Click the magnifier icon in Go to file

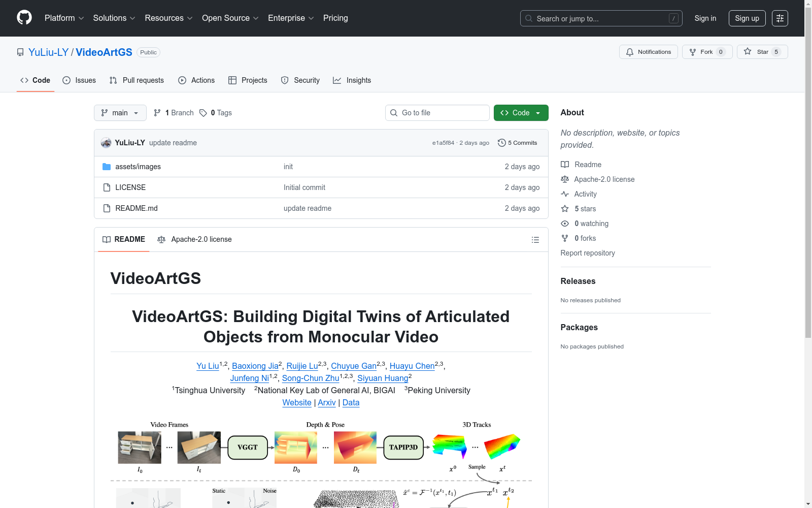pyautogui.click(x=394, y=113)
